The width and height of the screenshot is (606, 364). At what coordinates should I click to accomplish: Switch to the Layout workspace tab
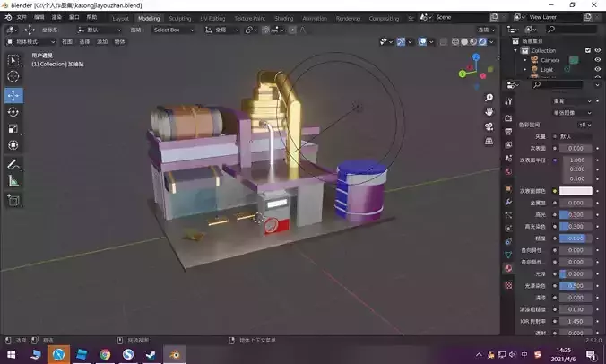pos(120,18)
